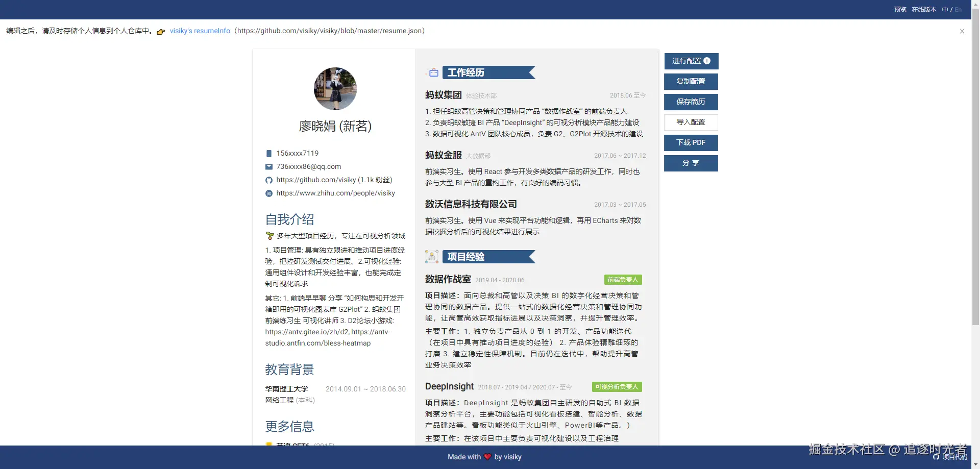Close the notice banner with the X
Viewport: 980px width, 469px height.
pos(962,31)
